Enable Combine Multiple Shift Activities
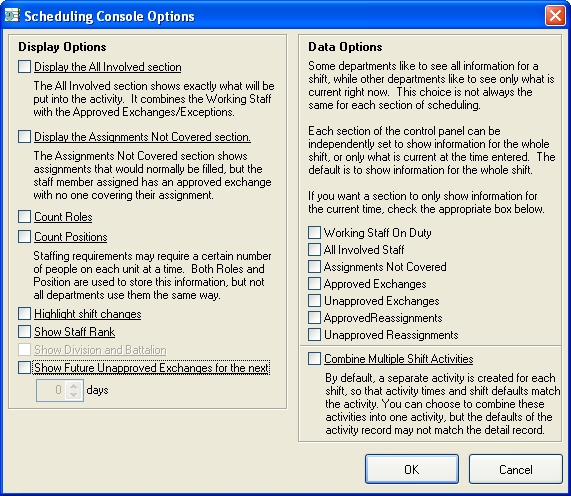The height and width of the screenshot is (496, 571). coord(314,358)
